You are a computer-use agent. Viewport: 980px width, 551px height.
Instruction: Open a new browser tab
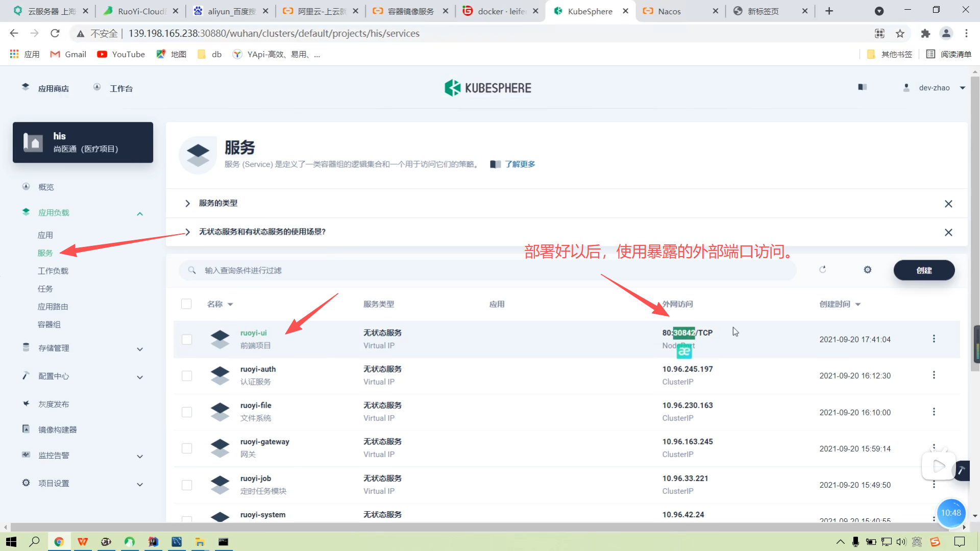pyautogui.click(x=829, y=11)
